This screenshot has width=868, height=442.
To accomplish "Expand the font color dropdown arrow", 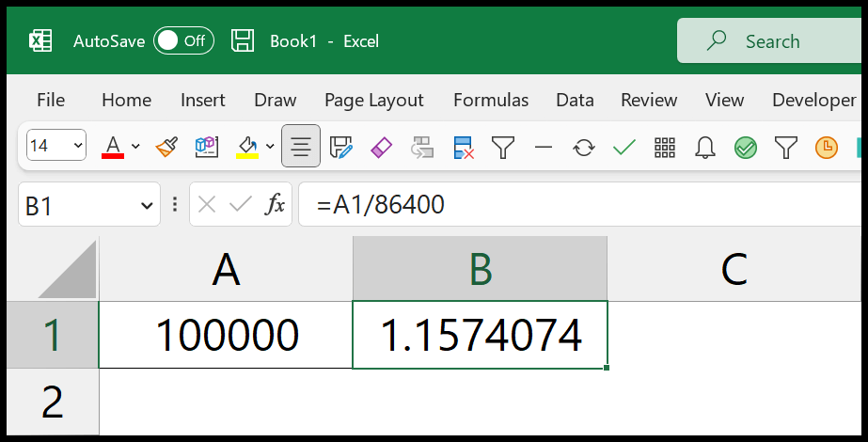I will (x=135, y=146).
